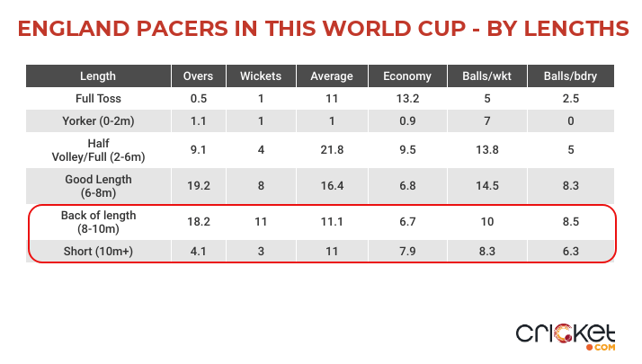Viewport: 642px width, 364px height.
Task: Select Full Toss economy value 13.2
Action: point(406,99)
